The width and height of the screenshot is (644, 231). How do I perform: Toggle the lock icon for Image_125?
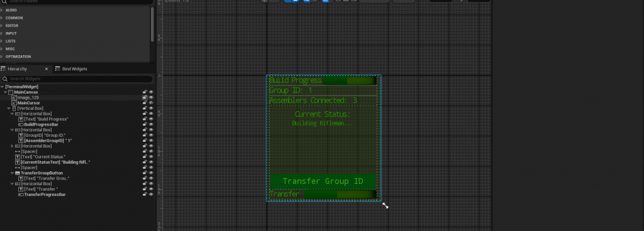145,97
